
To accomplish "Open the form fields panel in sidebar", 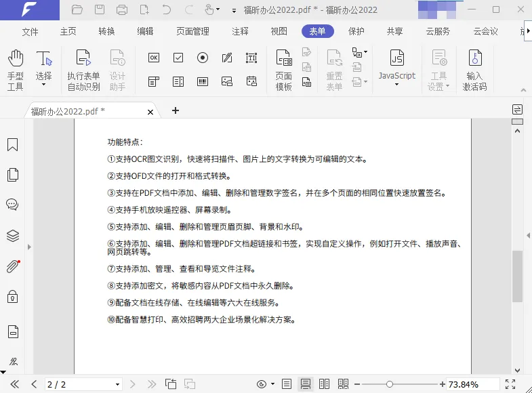I will tap(13, 331).
